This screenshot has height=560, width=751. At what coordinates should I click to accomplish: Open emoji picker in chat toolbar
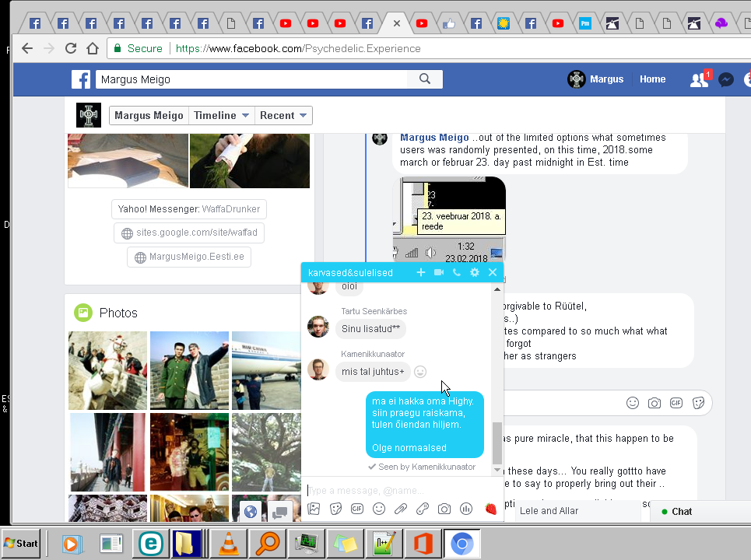click(x=379, y=509)
